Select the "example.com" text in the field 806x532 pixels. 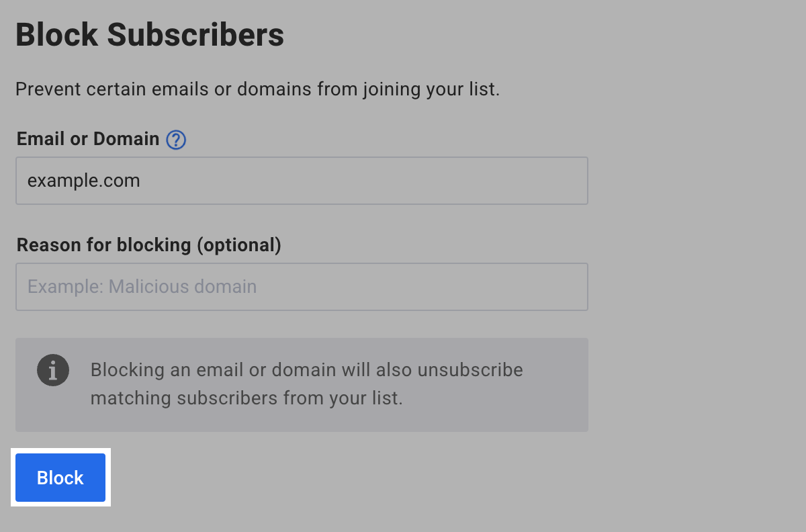tap(84, 181)
